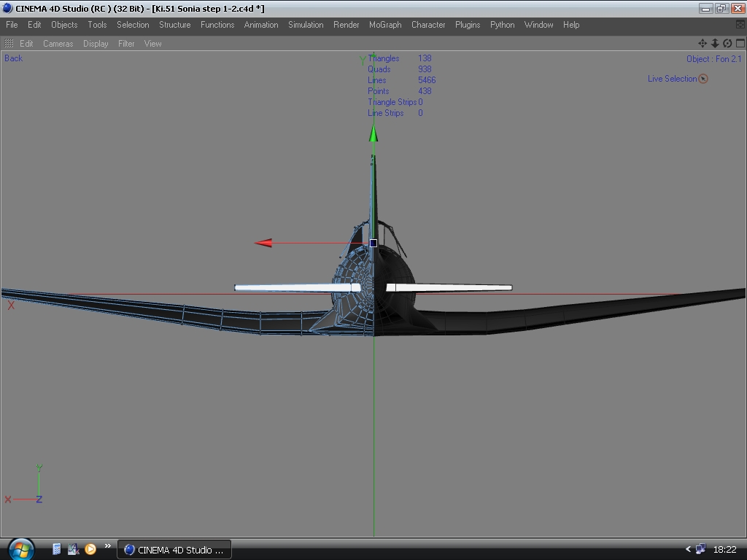Image resolution: width=747 pixels, height=560 pixels.
Task: Click the layout switch icon in menu bar
Action: tap(740, 25)
